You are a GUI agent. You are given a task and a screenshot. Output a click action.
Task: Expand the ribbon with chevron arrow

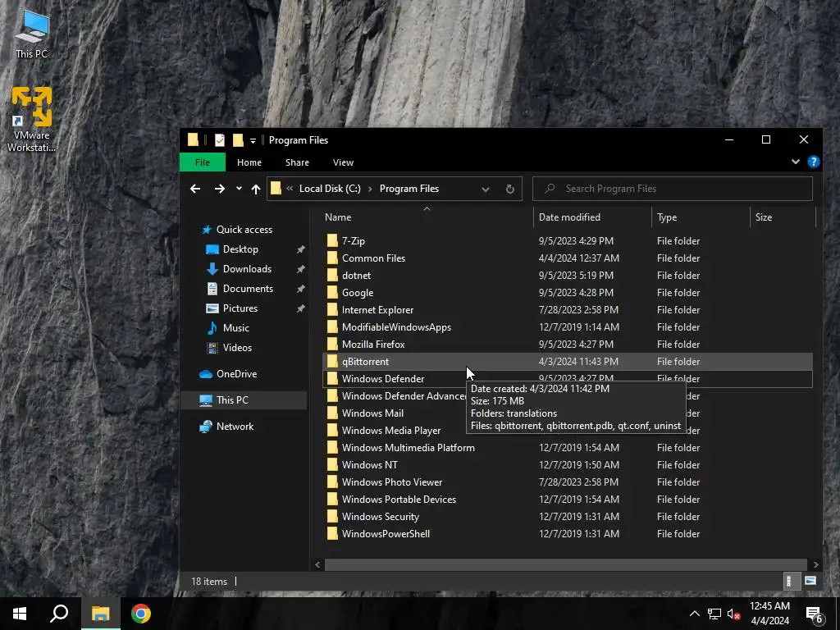tap(796, 162)
